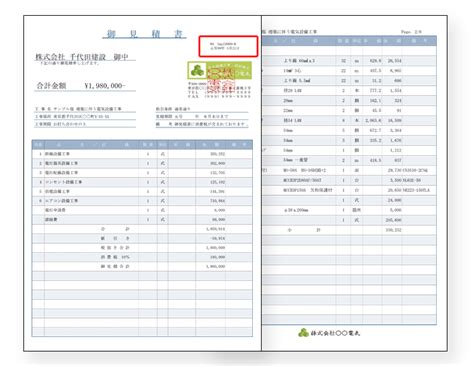Select the 株式会社 千代田建設 御中 addressee line
The height and width of the screenshot is (366, 474).
tap(82, 57)
